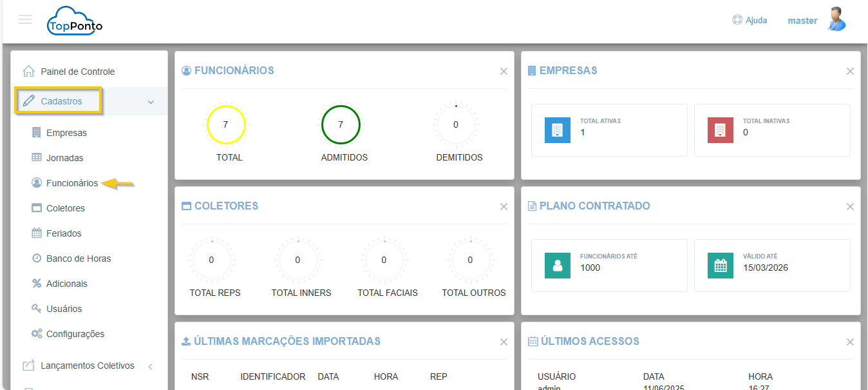Click the green Admitidos gauge circle
The image size is (868, 390).
coord(341,124)
